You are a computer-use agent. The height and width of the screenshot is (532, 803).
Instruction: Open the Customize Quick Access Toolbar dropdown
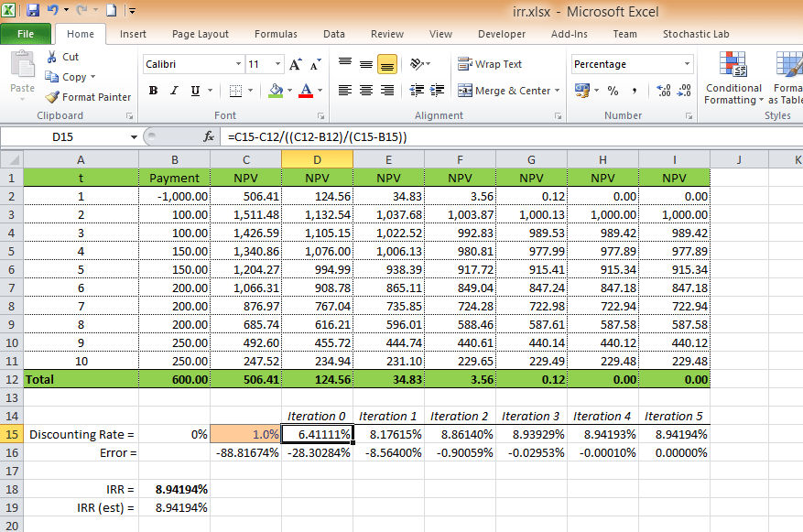(x=132, y=10)
